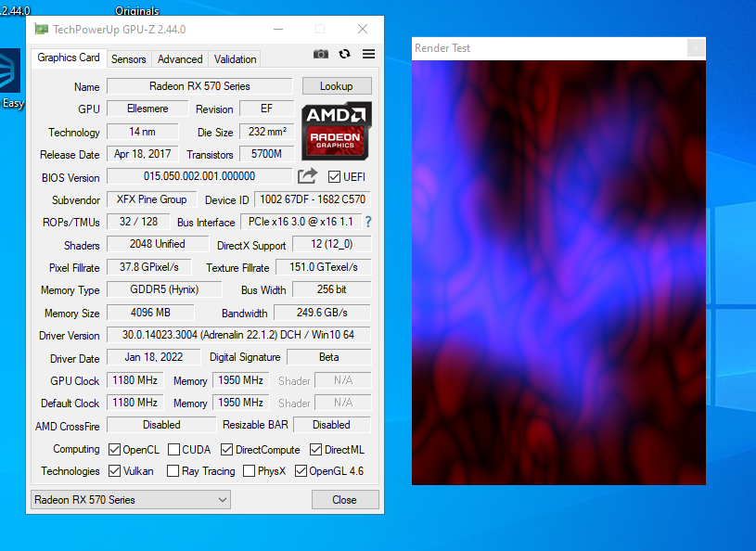
Task: Toggle the Vulkan checkbox
Action: [114, 470]
